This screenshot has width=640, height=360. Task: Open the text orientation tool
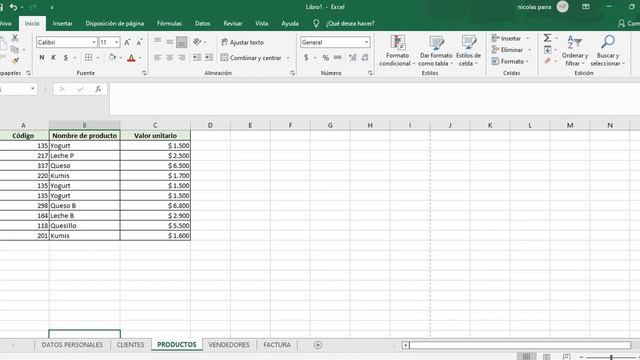point(198,42)
